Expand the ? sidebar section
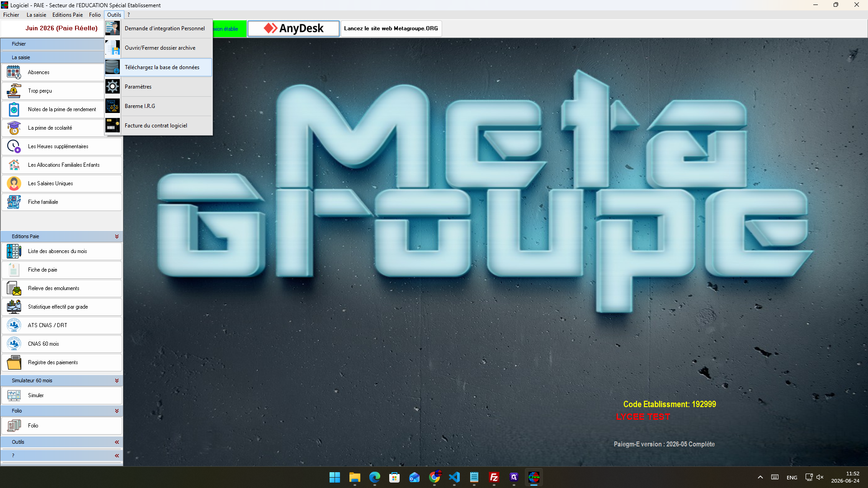 [x=117, y=455]
